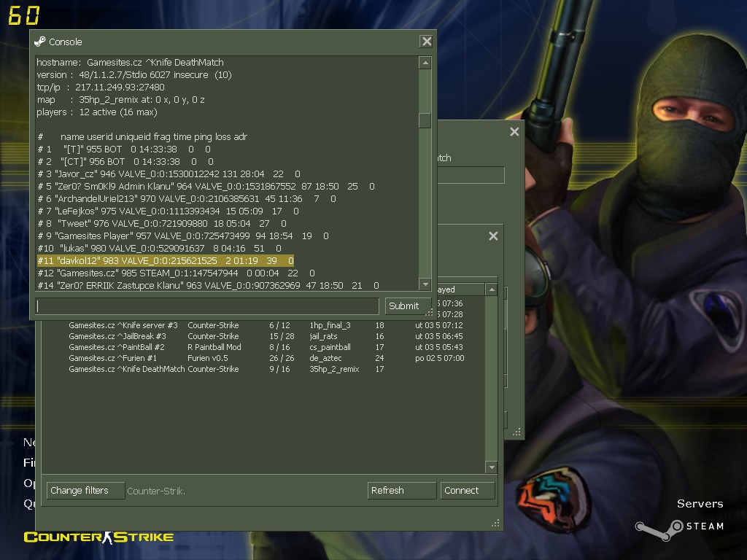Click server list scrollbar down arrow
This screenshot has height=560, width=747.
(x=492, y=467)
